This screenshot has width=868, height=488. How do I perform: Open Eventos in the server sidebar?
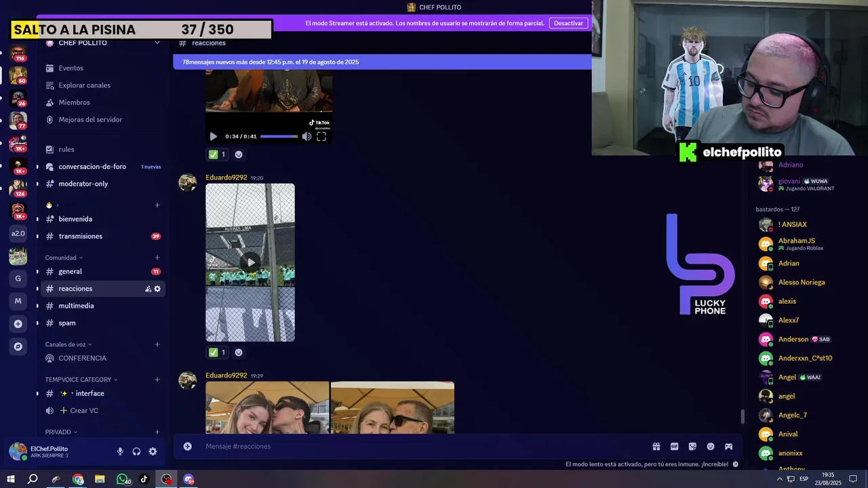point(103,68)
